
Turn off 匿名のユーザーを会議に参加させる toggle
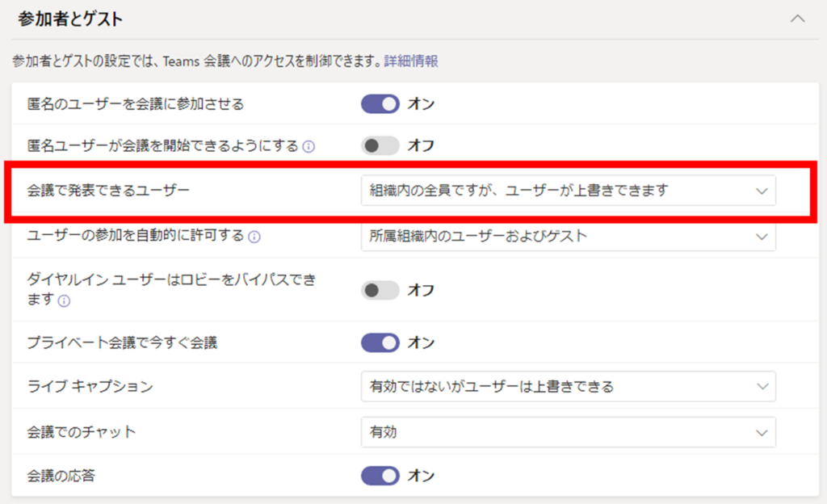[x=380, y=103]
